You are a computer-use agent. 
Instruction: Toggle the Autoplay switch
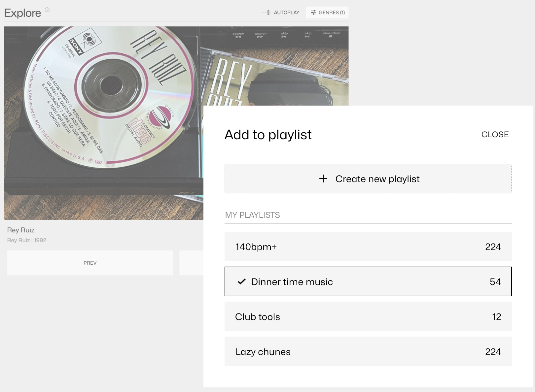(x=266, y=13)
